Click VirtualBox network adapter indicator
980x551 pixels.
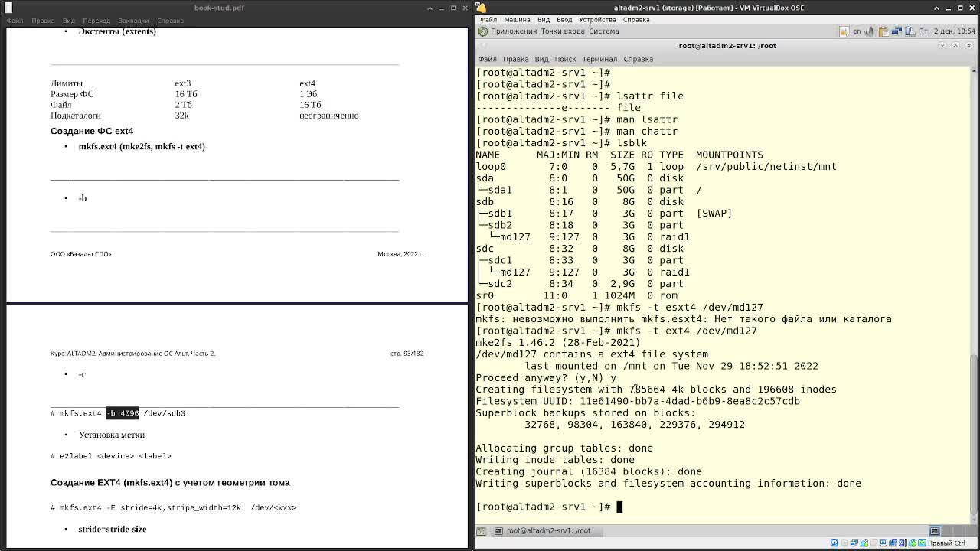coord(854,543)
